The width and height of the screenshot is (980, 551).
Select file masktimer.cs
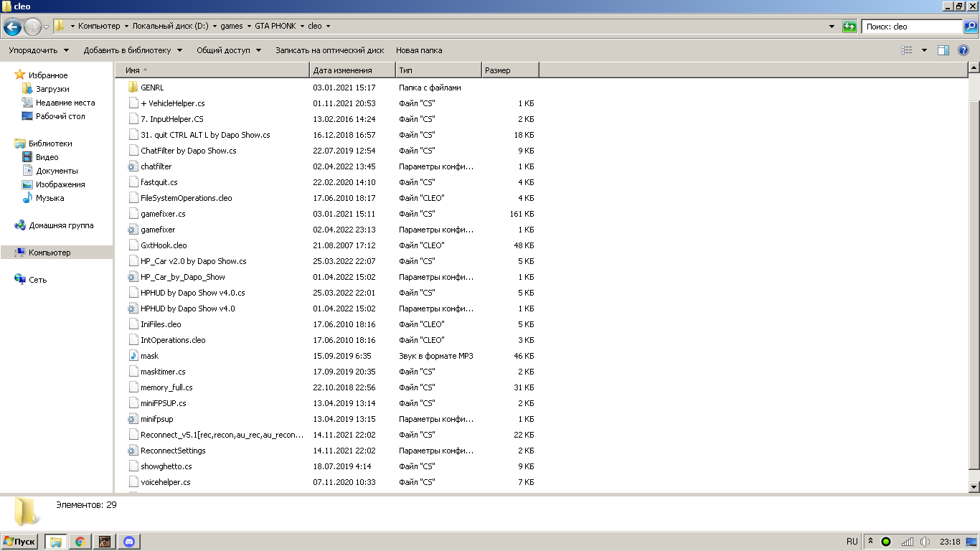click(163, 372)
